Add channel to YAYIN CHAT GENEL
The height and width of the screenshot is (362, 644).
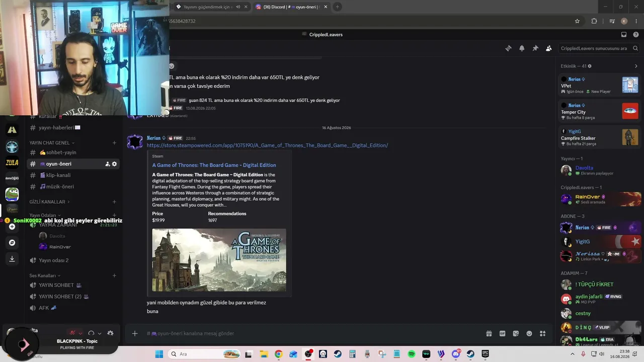pos(114,143)
